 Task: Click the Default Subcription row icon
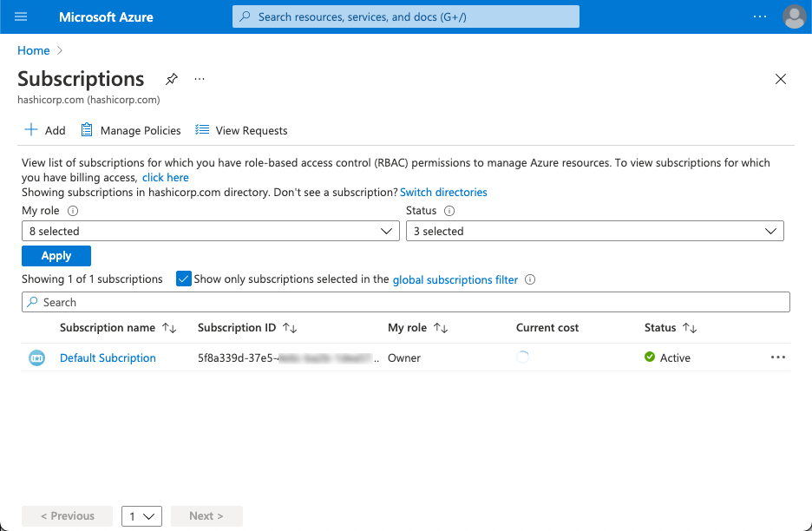pyautogui.click(x=36, y=358)
